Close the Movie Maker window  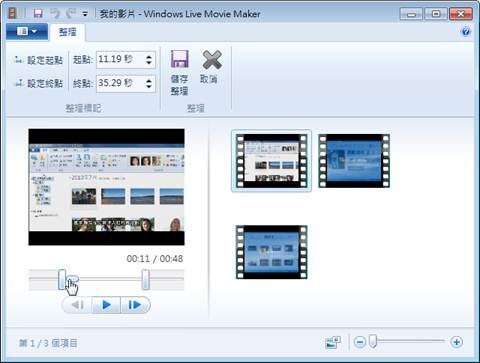coord(461,14)
